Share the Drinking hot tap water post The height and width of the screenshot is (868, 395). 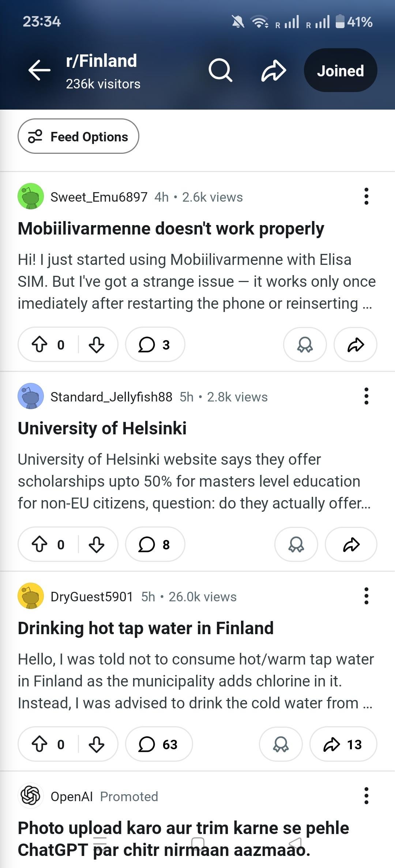[343, 744]
